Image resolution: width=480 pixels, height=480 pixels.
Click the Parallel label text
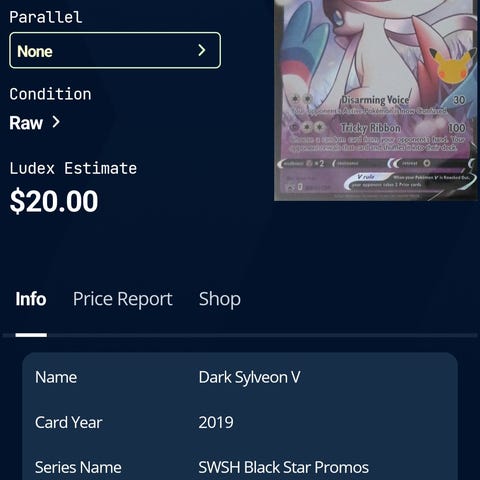(46, 17)
